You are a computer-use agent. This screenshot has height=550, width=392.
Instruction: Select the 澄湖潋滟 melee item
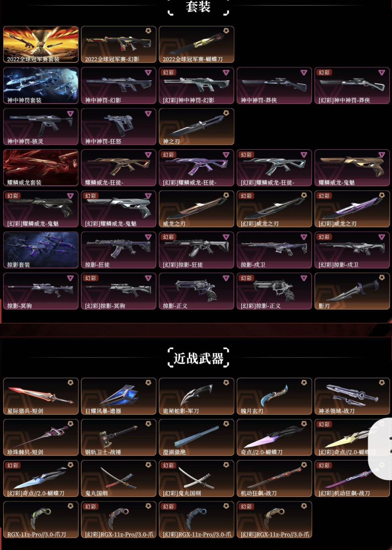coord(196,438)
